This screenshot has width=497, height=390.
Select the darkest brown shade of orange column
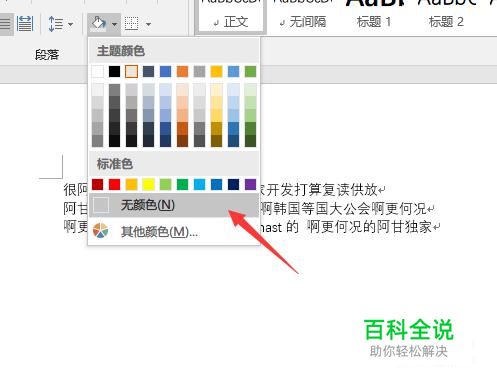(x=182, y=141)
